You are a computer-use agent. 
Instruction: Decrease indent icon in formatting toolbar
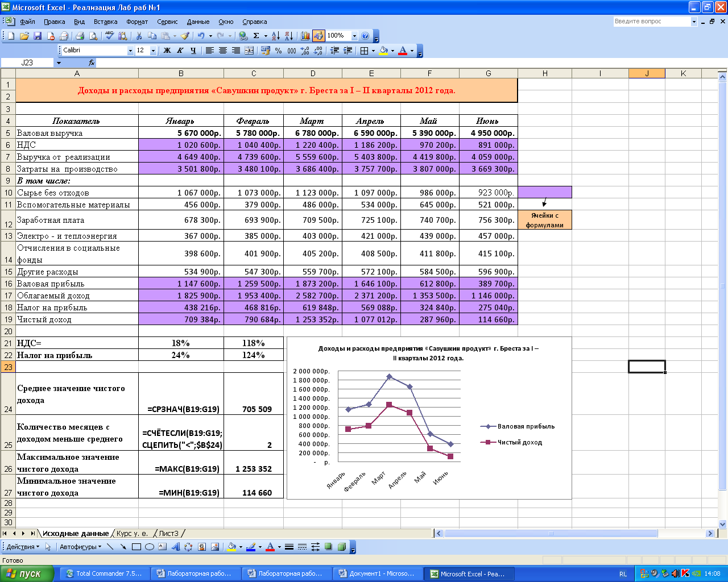tap(334, 51)
